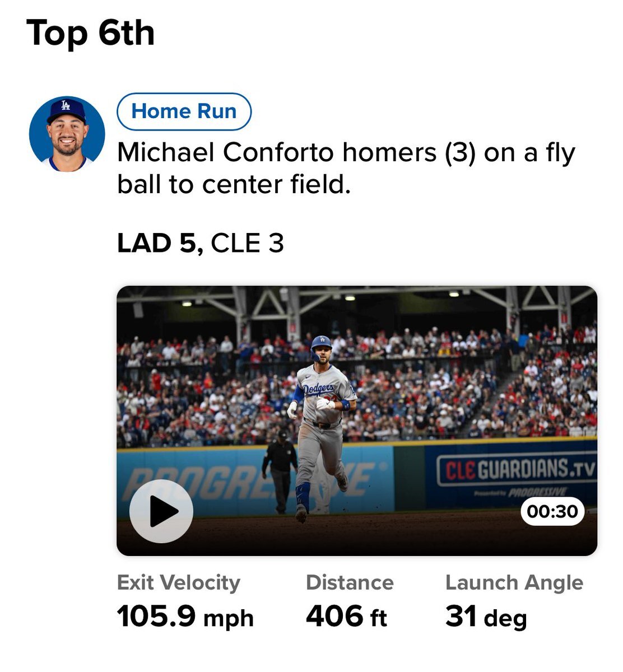This screenshot has width=623, height=672.
Task: Tap the 105.9 mph exit velocity value
Action: pyautogui.click(x=185, y=617)
